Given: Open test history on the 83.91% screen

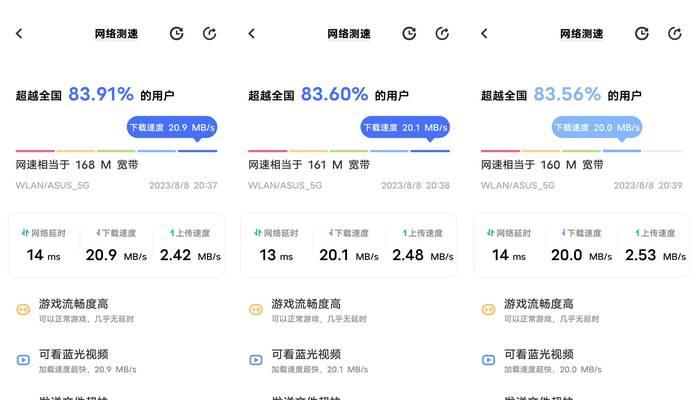Looking at the screenshot, I should coord(176,33).
